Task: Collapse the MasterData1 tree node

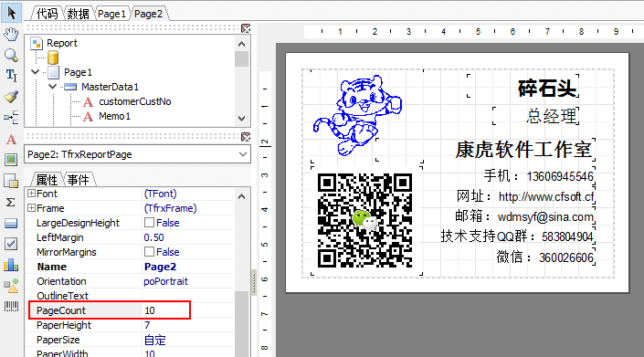Action: click(53, 87)
